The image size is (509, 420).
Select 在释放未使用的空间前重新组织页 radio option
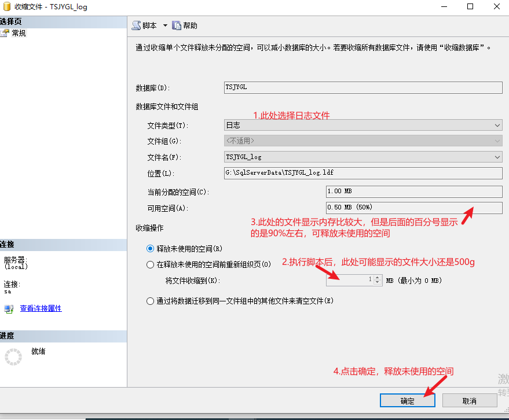click(150, 264)
